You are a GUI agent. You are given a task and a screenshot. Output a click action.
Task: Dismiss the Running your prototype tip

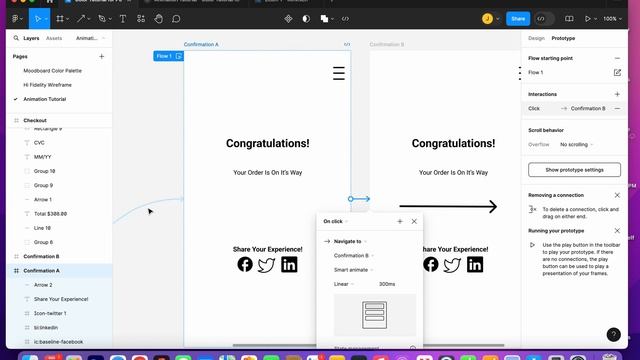coord(617,231)
